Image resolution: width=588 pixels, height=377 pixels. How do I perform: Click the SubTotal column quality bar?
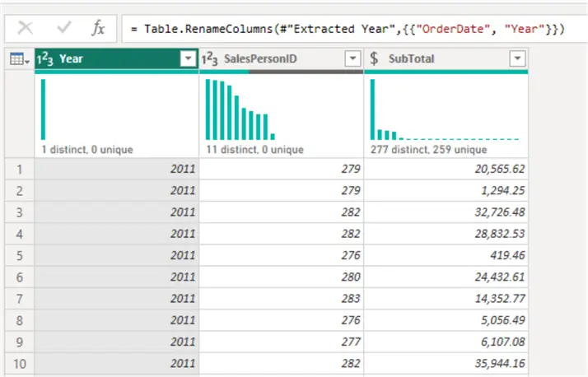pyautogui.click(x=446, y=72)
